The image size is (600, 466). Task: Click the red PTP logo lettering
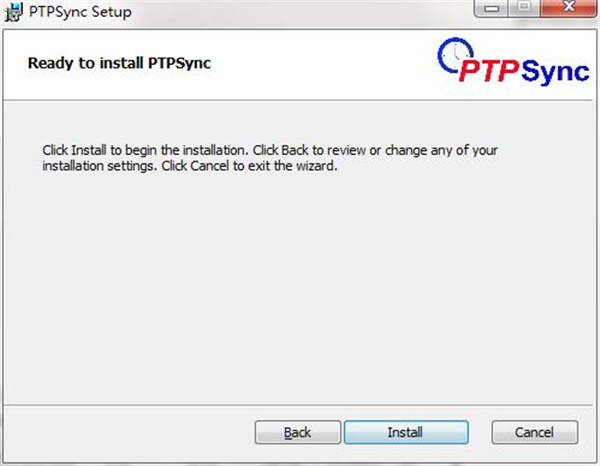point(489,71)
